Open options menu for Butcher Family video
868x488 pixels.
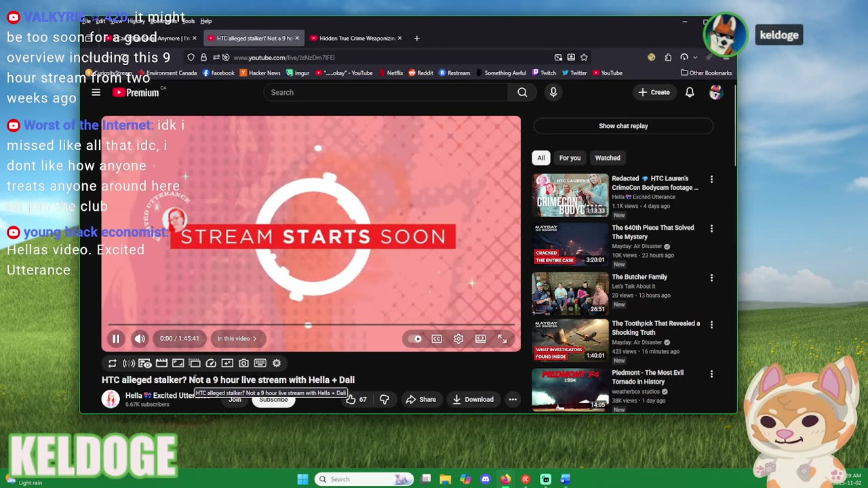[711, 277]
